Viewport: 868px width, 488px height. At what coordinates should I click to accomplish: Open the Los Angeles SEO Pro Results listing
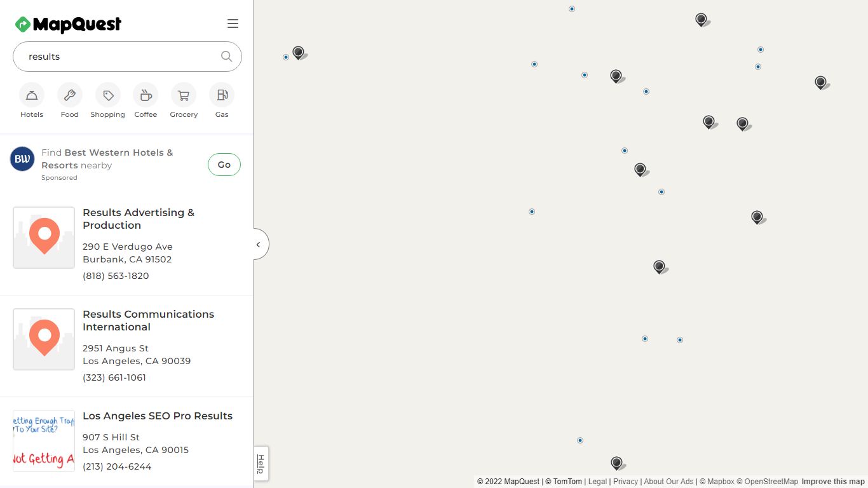[158, 416]
